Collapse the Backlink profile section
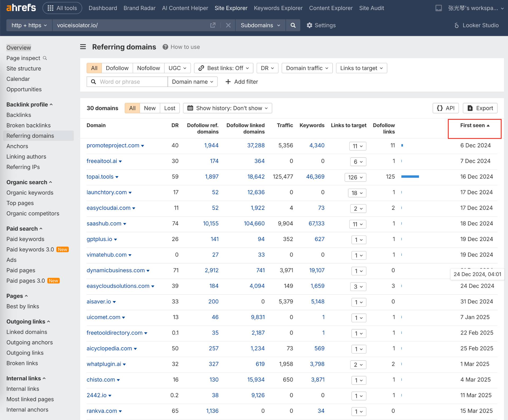This screenshot has width=508, height=420. click(x=29, y=104)
